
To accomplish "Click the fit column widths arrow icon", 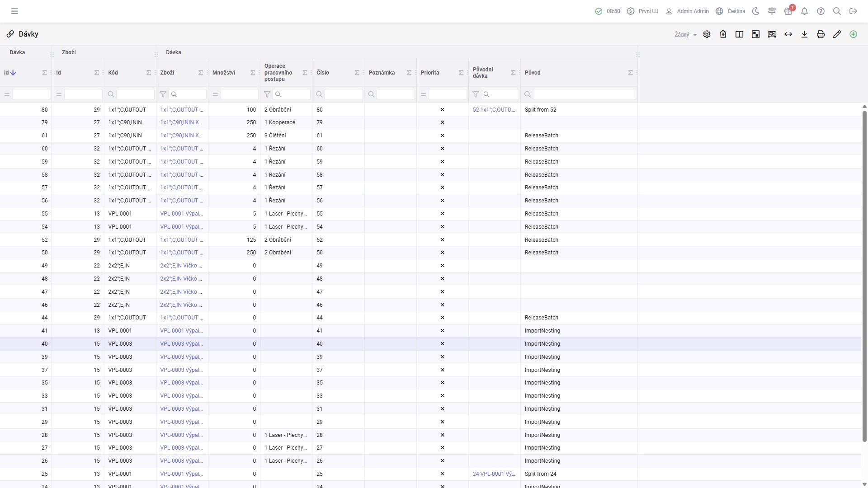I will [788, 34].
